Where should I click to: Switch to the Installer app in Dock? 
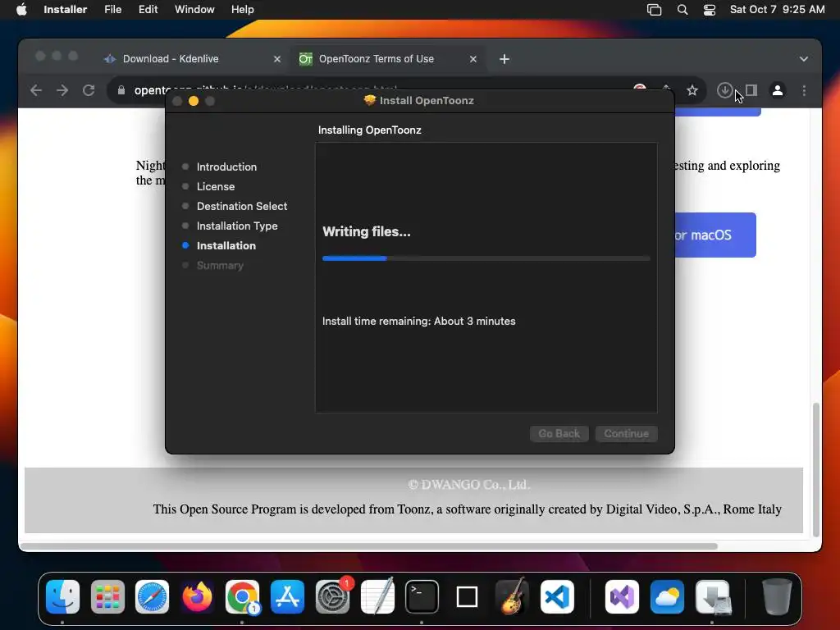point(713,596)
